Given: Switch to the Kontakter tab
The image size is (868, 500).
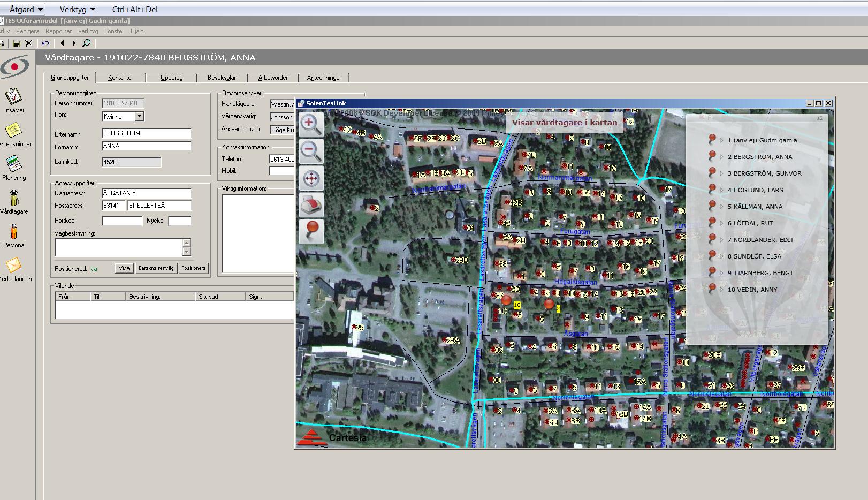Looking at the screenshot, I should (x=120, y=78).
